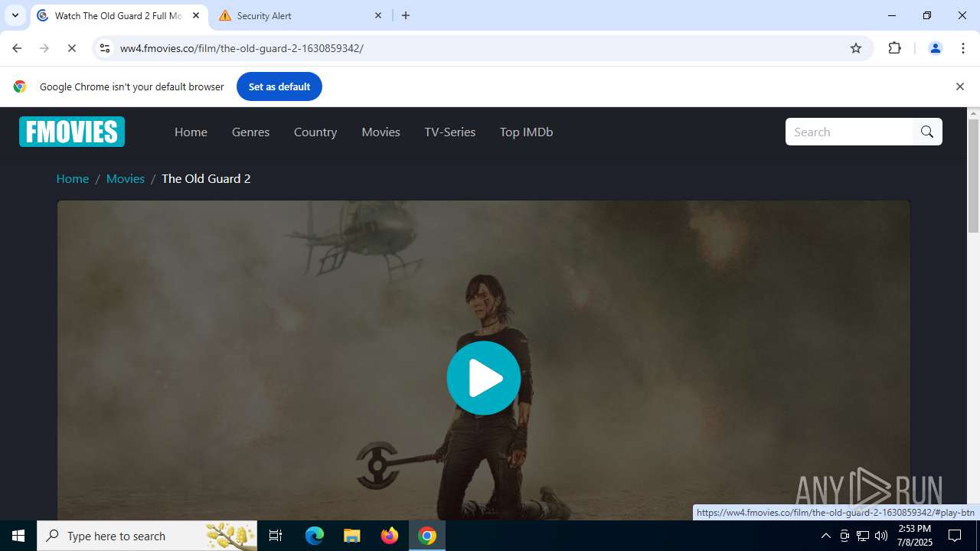The image size is (980, 551).
Task: Go forward in browser history
Action: tap(44, 48)
